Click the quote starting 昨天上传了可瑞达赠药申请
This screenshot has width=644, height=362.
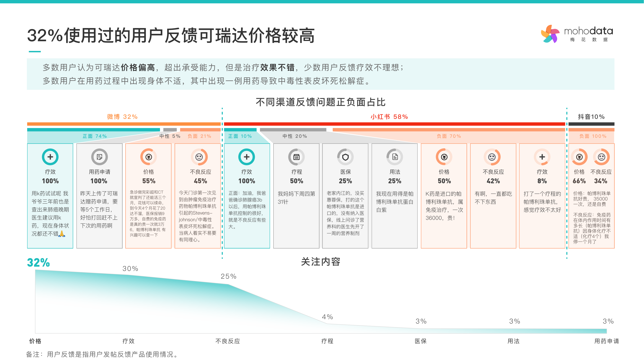tap(99, 210)
